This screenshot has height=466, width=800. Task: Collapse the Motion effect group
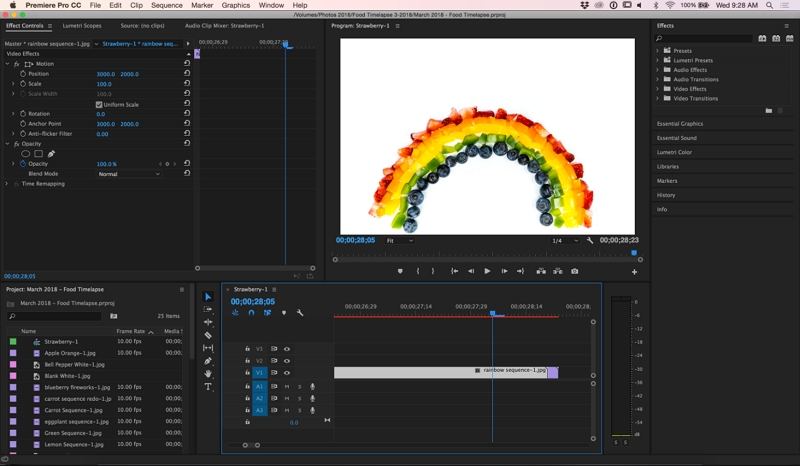tap(7, 64)
